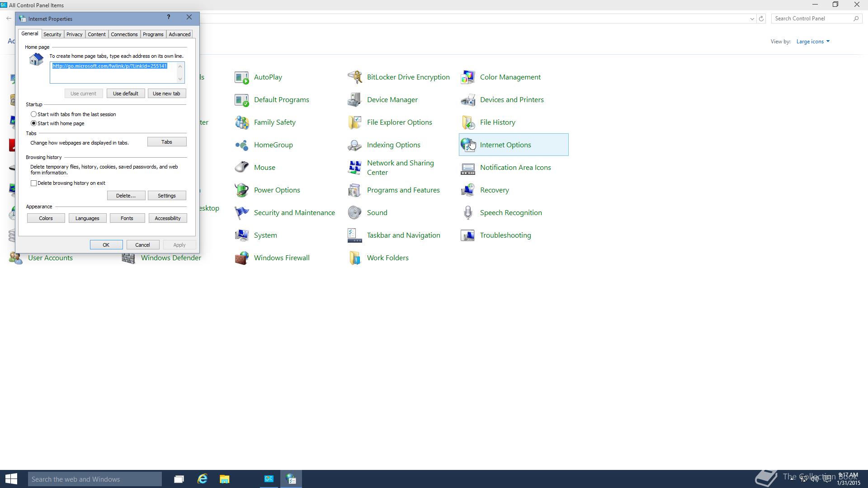The height and width of the screenshot is (488, 868).
Task: Switch to the Content tab
Action: [96, 34]
